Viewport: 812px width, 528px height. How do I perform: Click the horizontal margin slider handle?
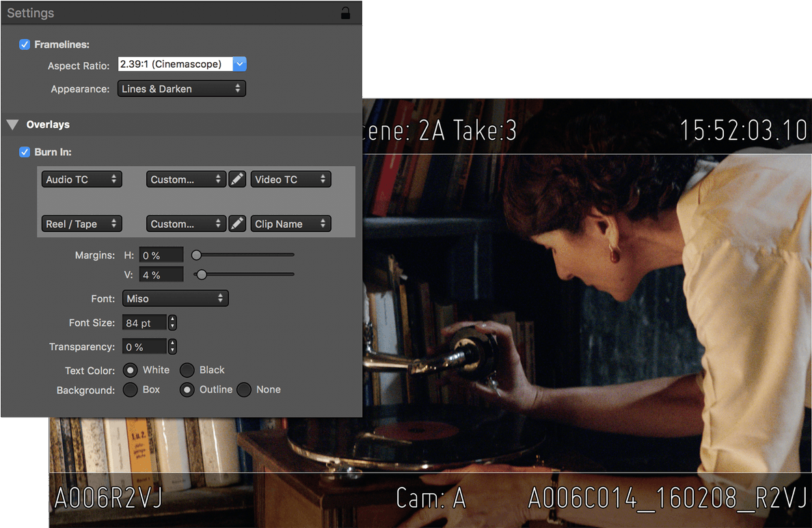coord(196,255)
